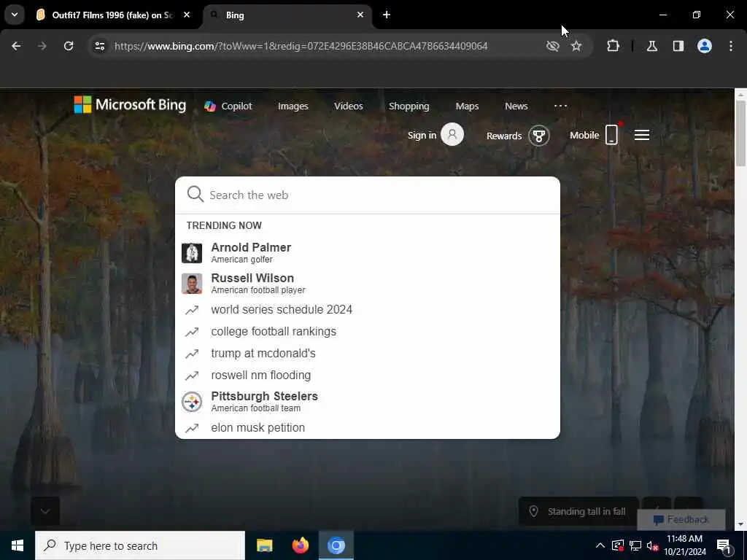Click the URL in the address bar
The image size is (747, 560).
coord(301,46)
